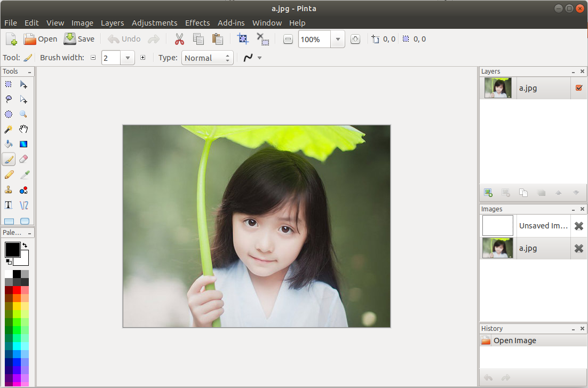Click the New image icon

(x=11, y=39)
